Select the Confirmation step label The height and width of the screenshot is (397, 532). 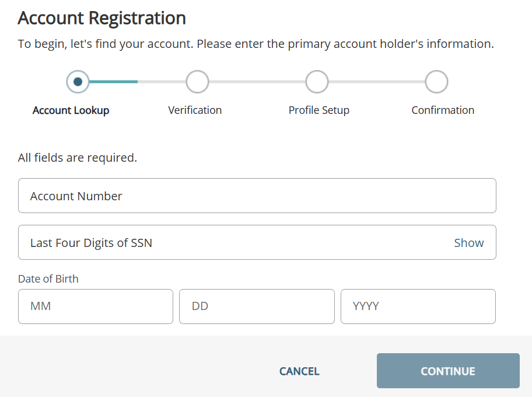click(443, 110)
